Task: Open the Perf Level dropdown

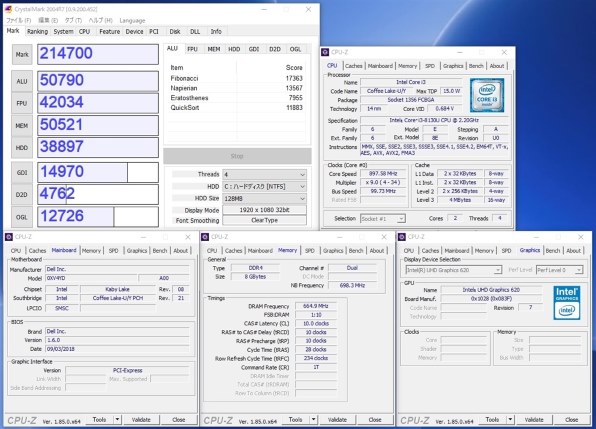Action: click(x=560, y=270)
